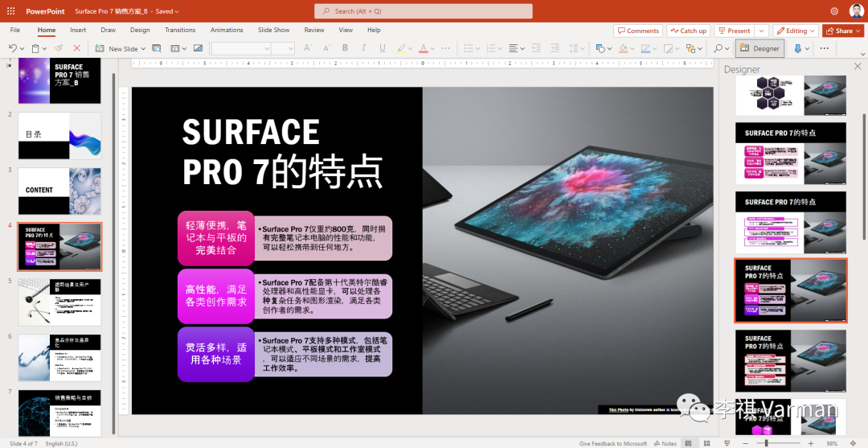Open the font name combo box
868x448 pixels.
click(241, 49)
